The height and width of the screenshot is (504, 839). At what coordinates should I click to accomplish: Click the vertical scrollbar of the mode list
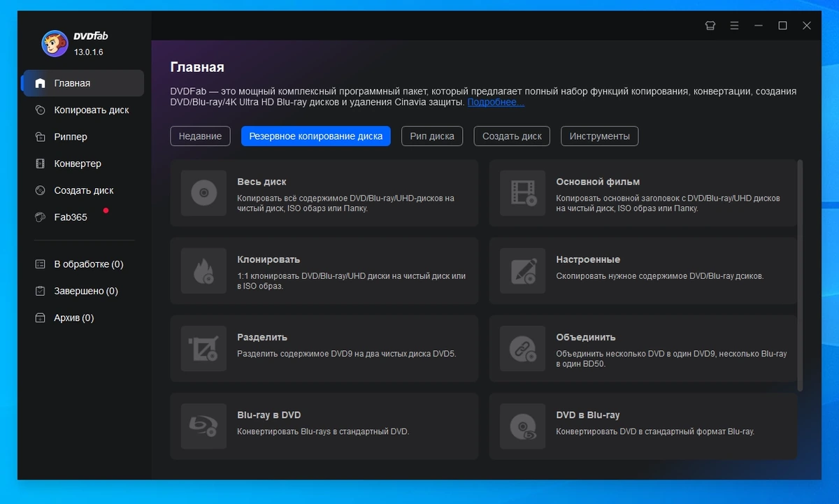click(x=800, y=275)
